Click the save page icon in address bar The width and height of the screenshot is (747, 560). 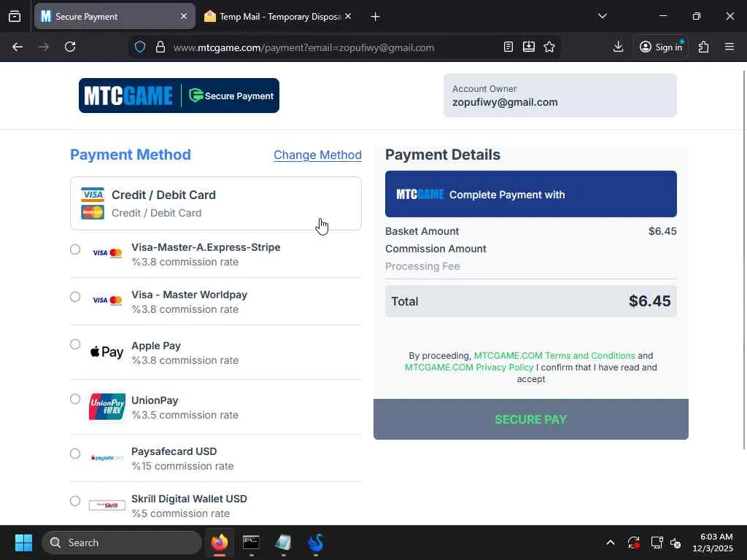tap(529, 47)
